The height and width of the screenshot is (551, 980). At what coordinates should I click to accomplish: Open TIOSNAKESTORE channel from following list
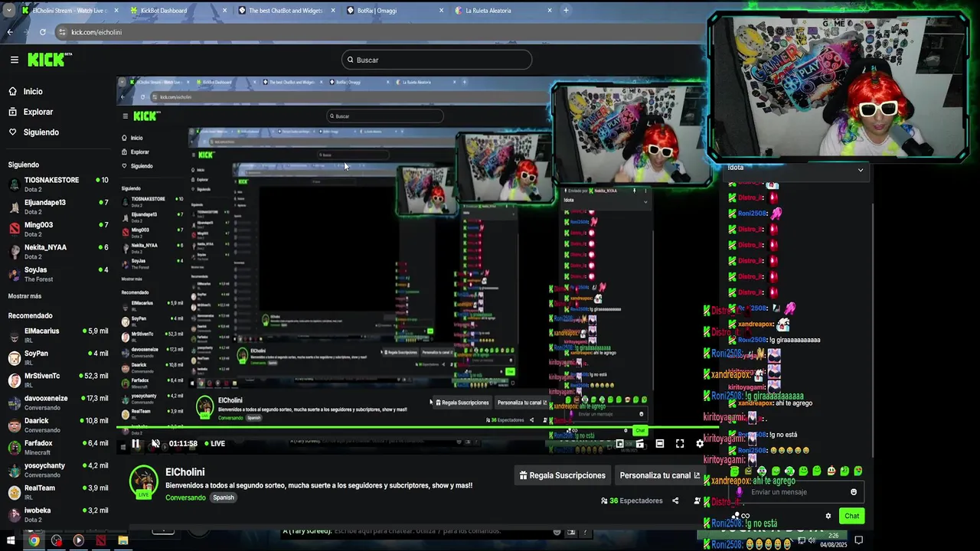point(58,184)
